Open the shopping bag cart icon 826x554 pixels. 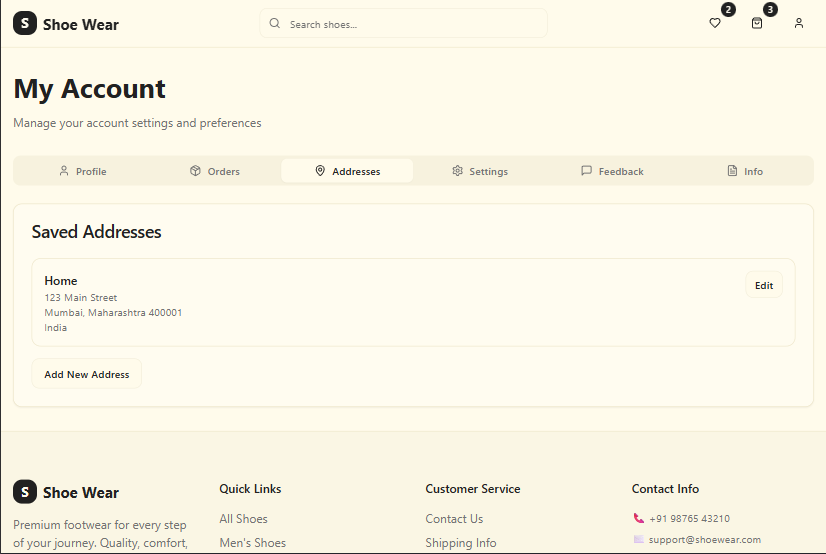coord(757,23)
